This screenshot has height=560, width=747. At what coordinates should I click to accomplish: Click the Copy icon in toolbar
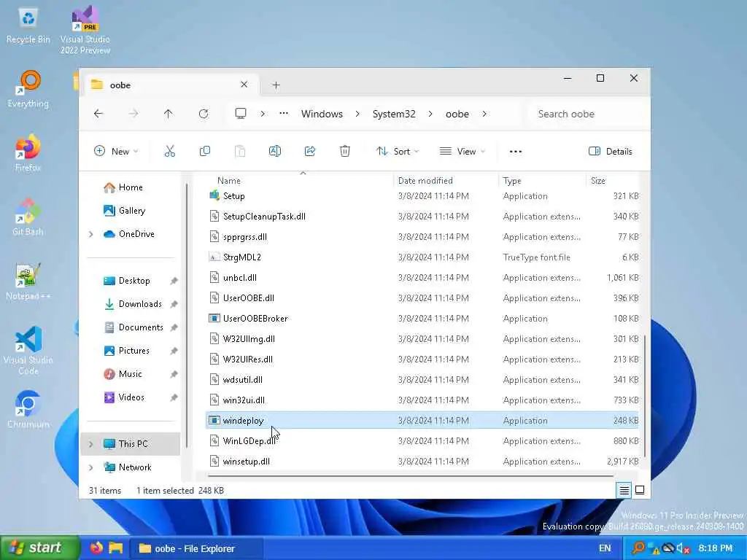tap(205, 152)
